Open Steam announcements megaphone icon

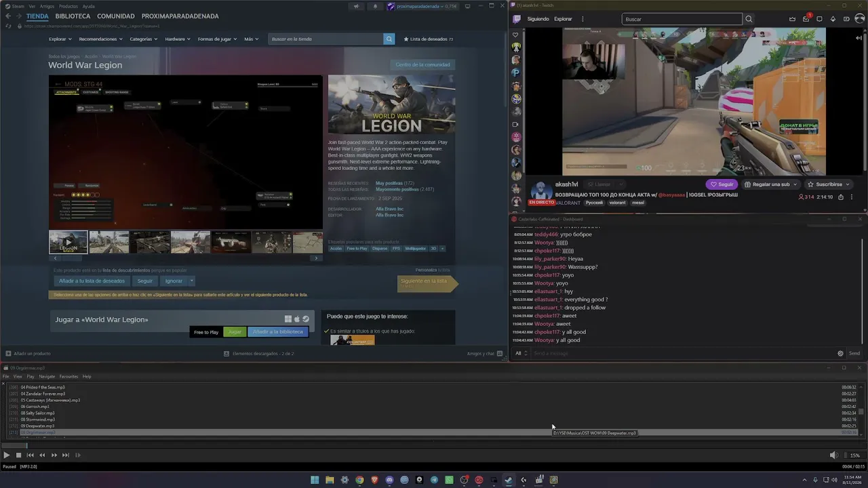coord(356,7)
